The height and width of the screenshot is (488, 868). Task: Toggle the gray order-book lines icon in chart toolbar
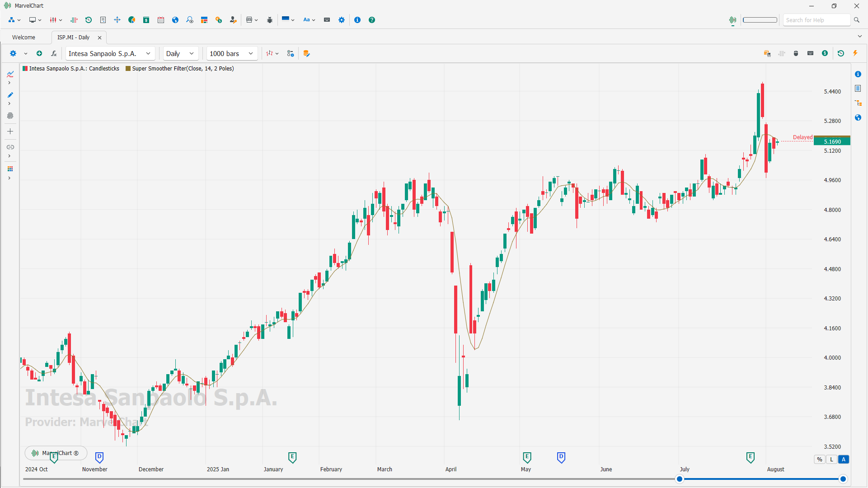pyautogui.click(x=782, y=53)
